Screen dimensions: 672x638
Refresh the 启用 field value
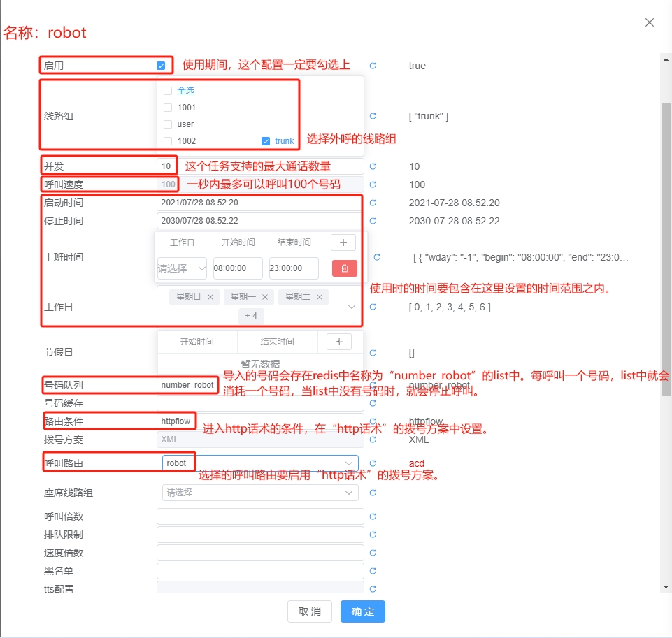372,66
